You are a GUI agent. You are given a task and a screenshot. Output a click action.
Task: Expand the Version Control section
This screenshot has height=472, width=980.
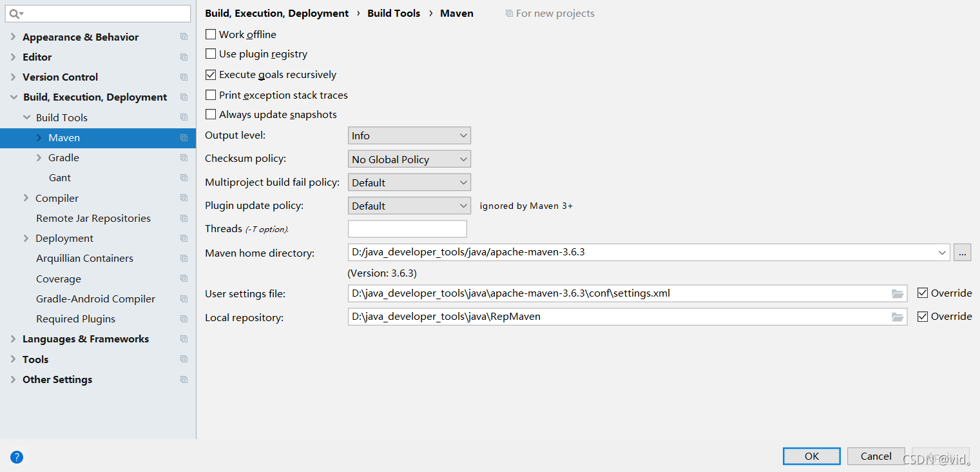coord(13,77)
